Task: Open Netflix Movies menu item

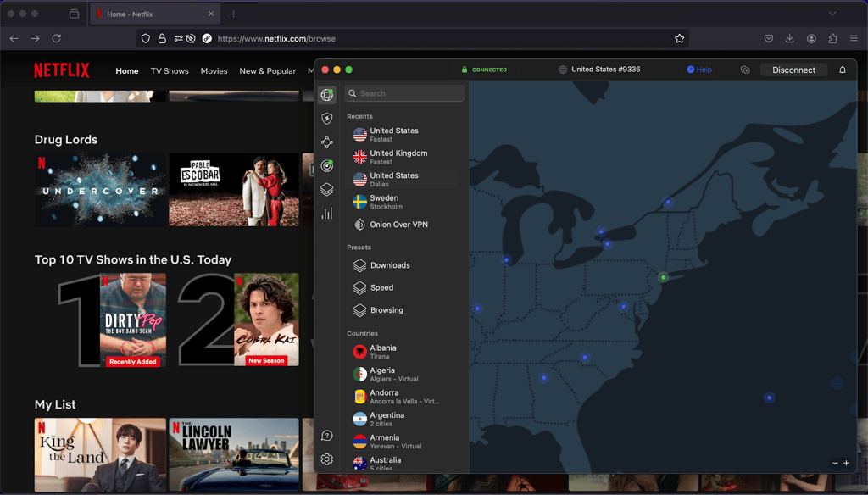Action: pyautogui.click(x=214, y=71)
